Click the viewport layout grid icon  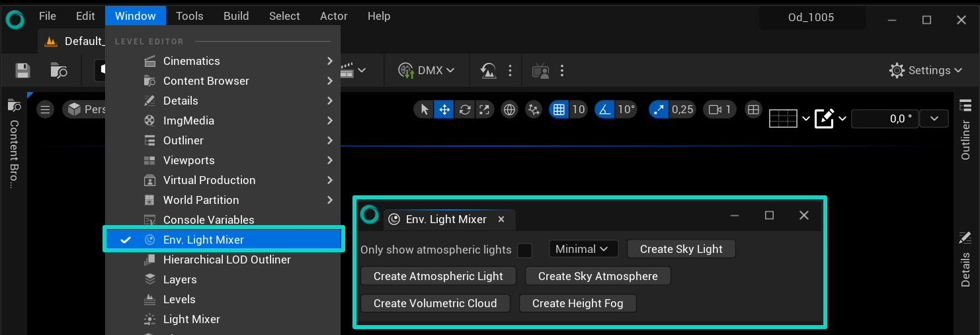753,110
